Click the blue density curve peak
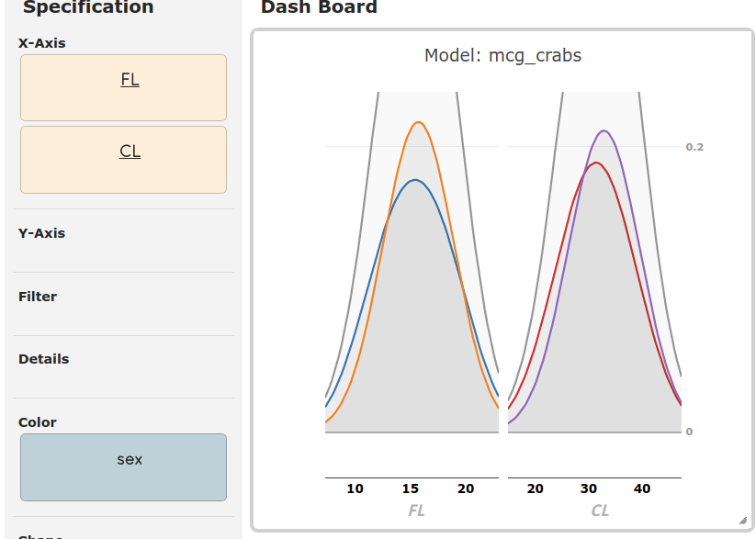This screenshot has width=756, height=539. (415, 180)
